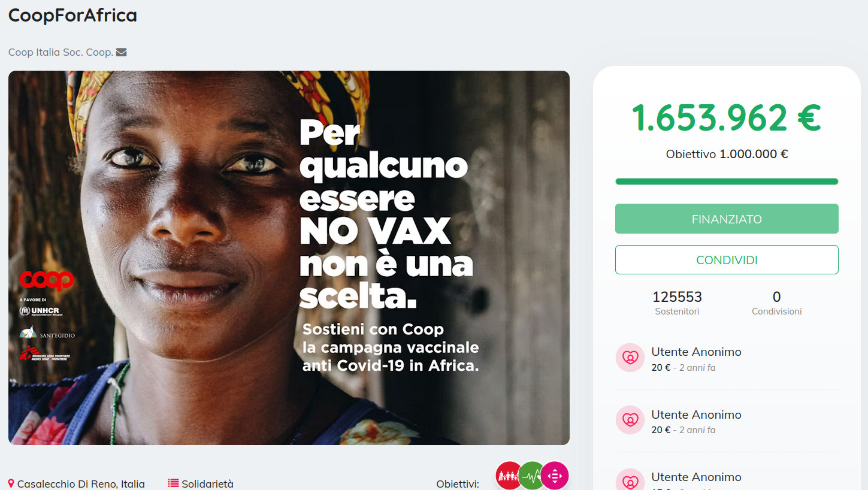Select the green Good Health goal icon
The width and height of the screenshot is (868, 490).
(x=531, y=476)
